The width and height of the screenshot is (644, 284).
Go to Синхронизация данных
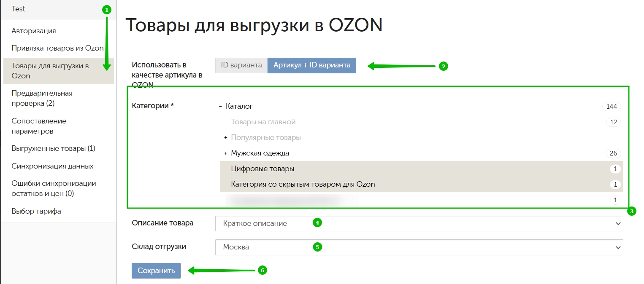tap(53, 166)
